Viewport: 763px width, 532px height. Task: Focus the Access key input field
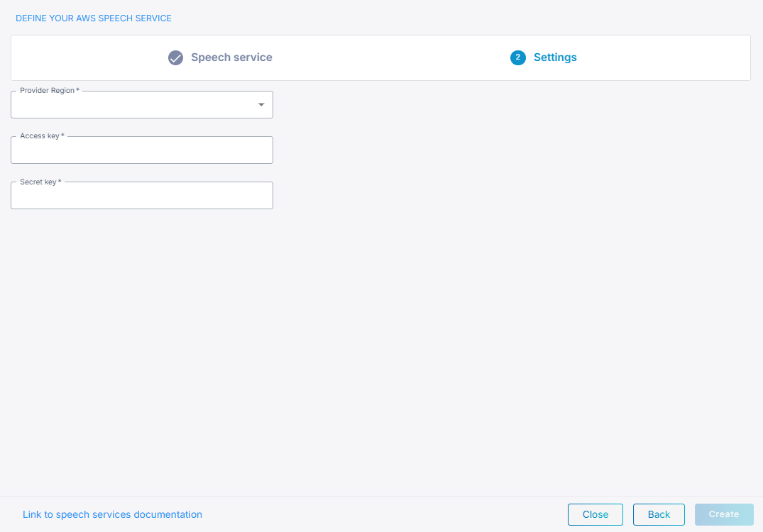[x=142, y=150]
